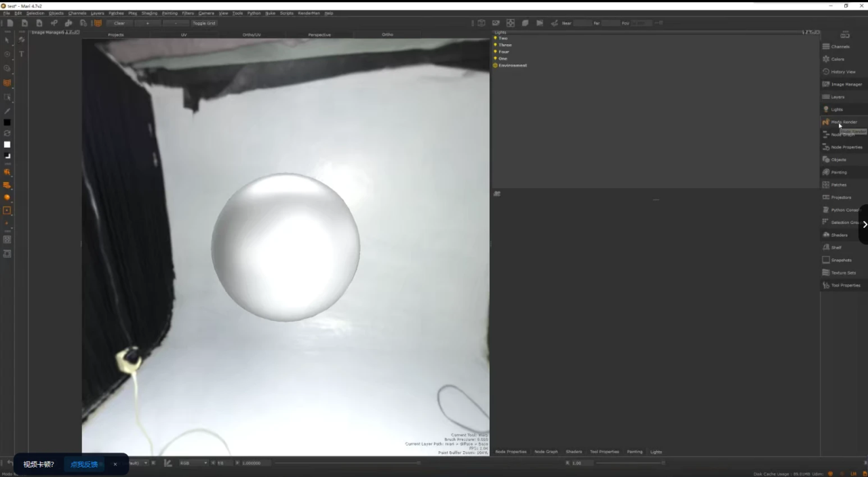Screen dimensions: 868x477
Task: Select the black foreground color swatch
Action: coord(7,122)
